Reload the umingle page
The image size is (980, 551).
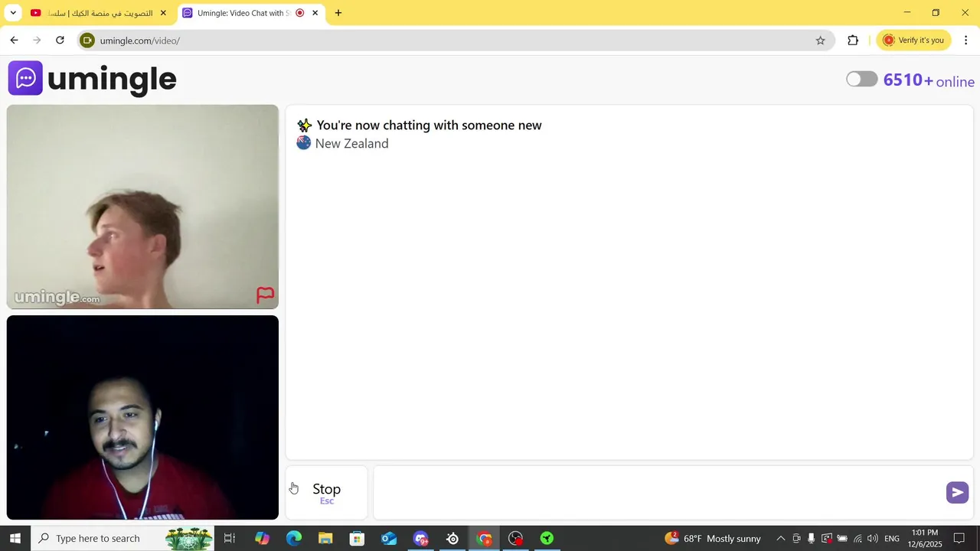click(60, 41)
